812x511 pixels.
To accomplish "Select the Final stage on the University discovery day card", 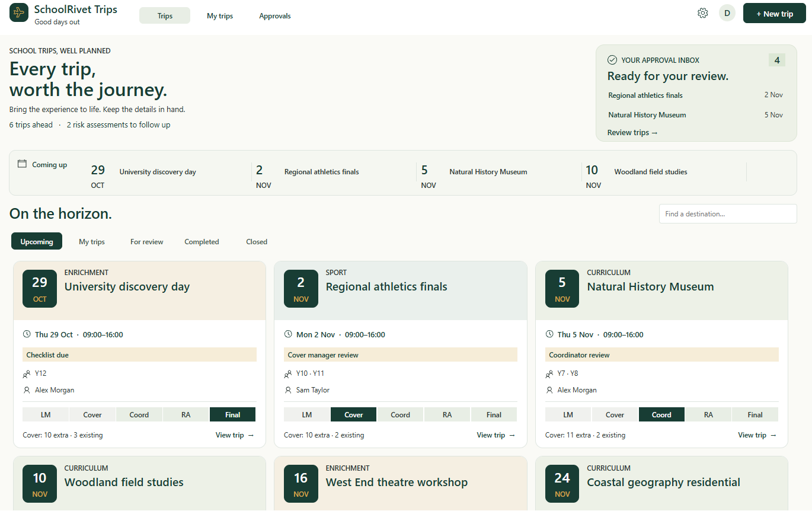I will pos(233,414).
